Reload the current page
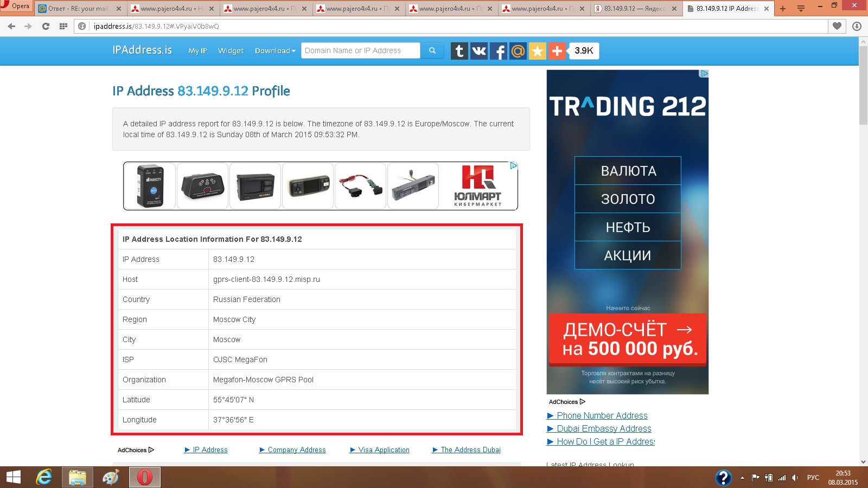This screenshot has width=868, height=488. tap(46, 26)
